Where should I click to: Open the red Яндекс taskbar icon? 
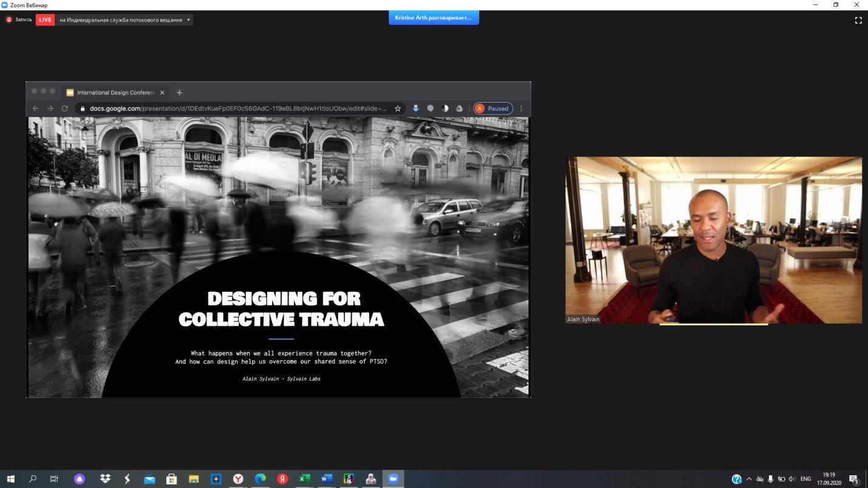(x=282, y=479)
